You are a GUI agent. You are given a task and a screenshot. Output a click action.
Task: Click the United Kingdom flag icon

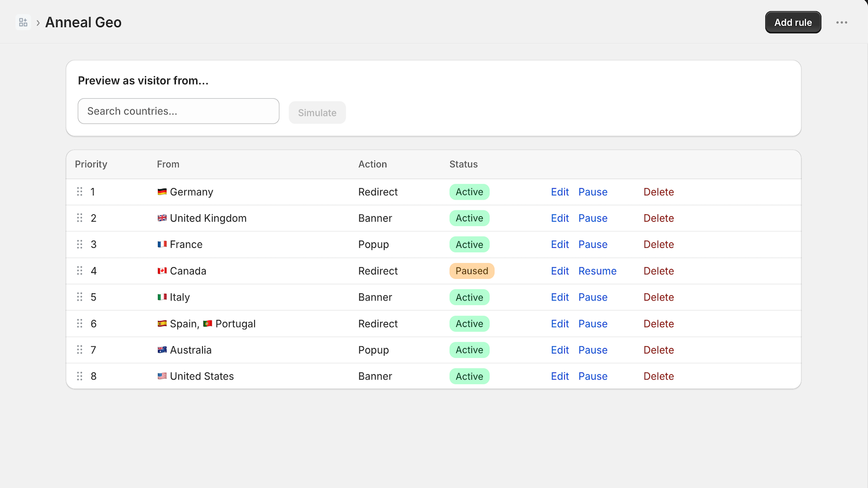pos(162,218)
